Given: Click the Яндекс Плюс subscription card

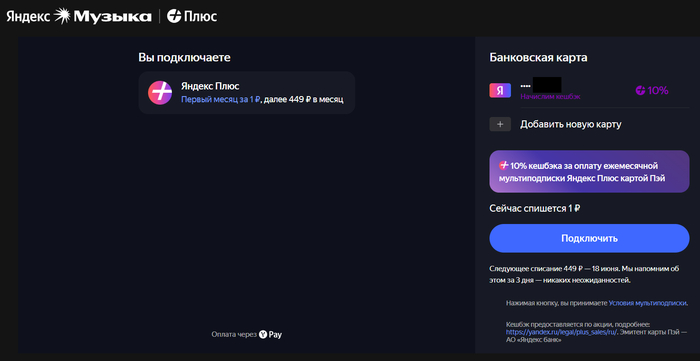Looking at the screenshot, I should click(x=246, y=93).
